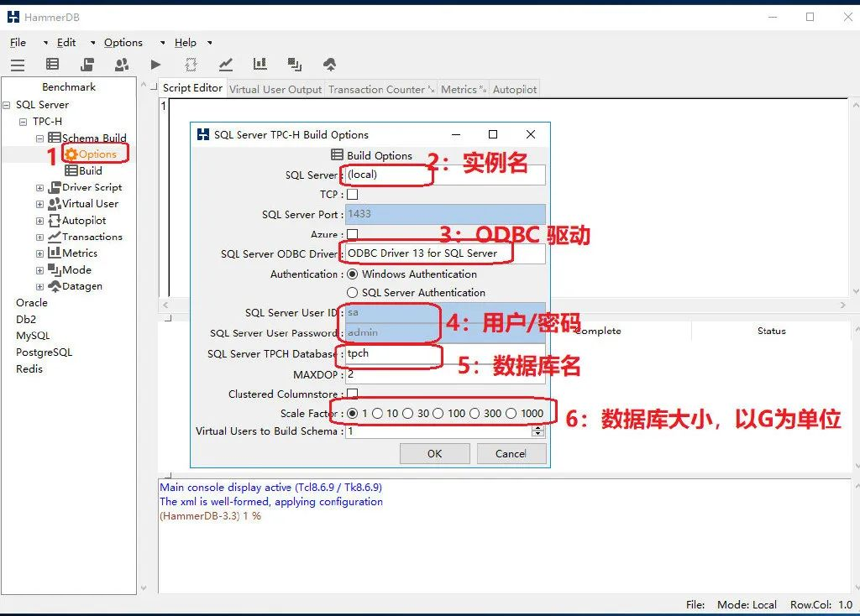Click the Transactions tree icon

[x=55, y=237]
